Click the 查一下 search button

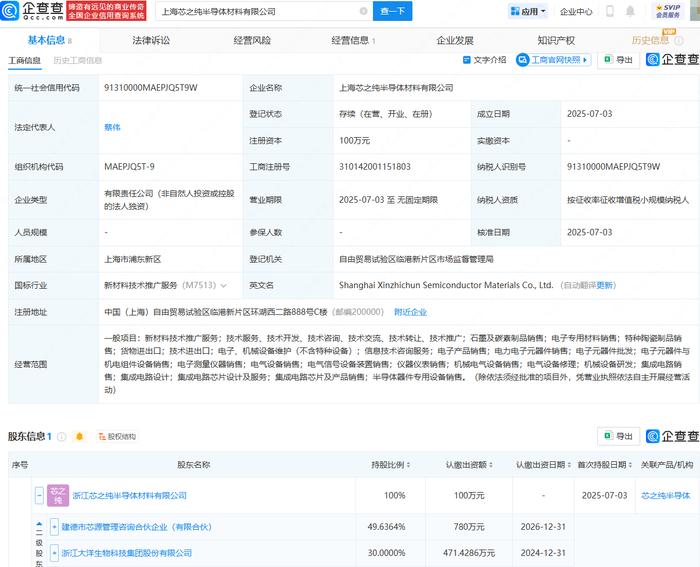(392, 11)
